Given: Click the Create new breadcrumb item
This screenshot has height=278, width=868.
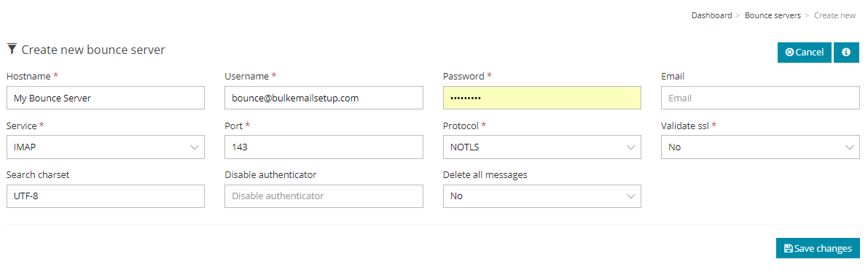Looking at the screenshot, I should pos(834,15).
